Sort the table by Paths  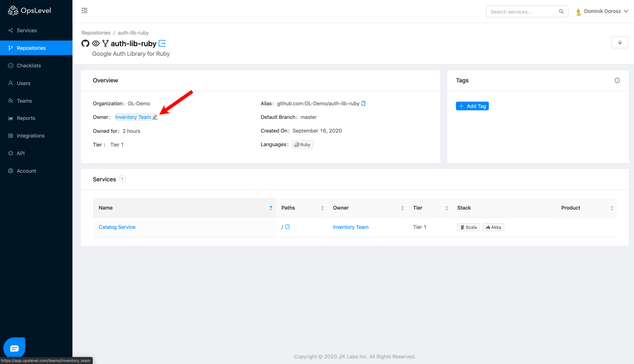pos(302,208)
